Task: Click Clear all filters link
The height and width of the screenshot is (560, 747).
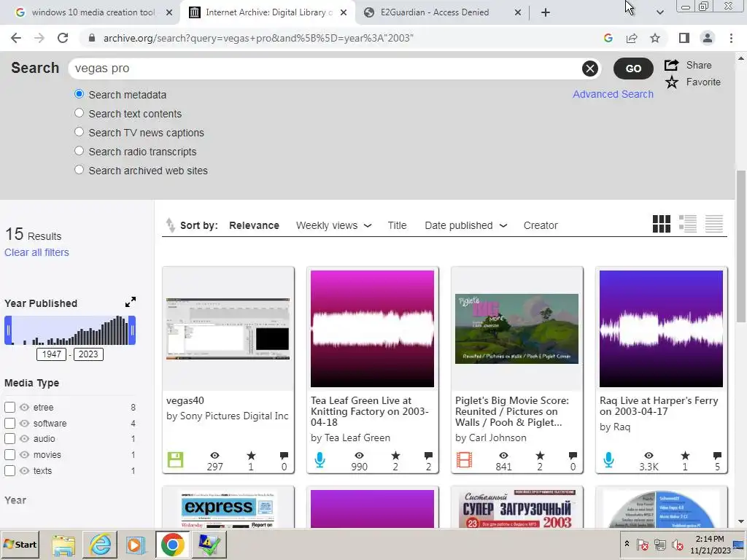Action: tap(36, 252)
